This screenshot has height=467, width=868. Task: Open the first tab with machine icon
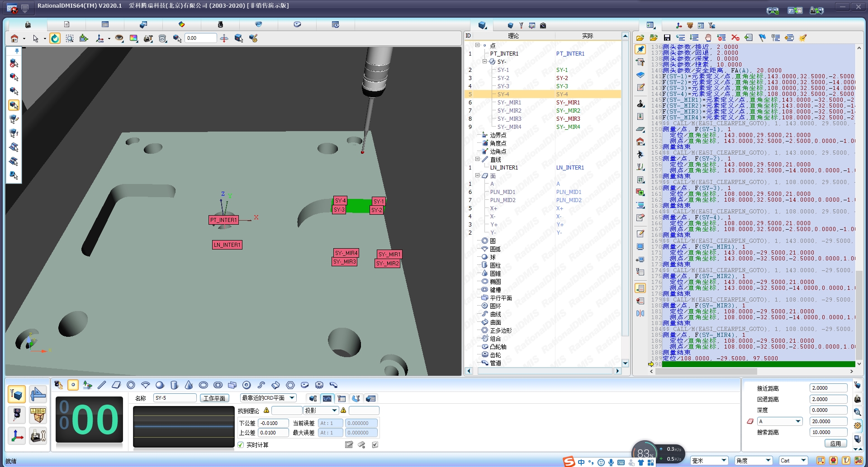28,24
